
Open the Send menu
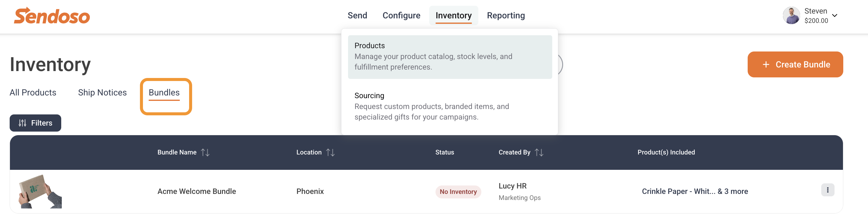tap(357, 15)
